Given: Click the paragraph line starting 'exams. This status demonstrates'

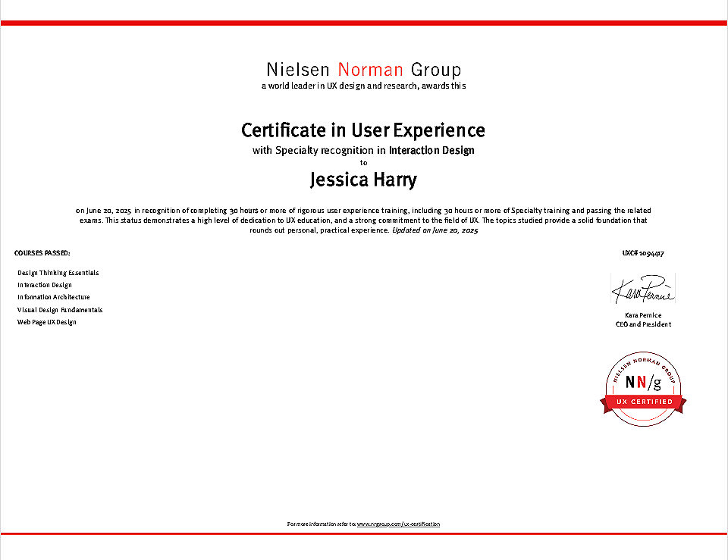Looking at the screenshot, I should coord(363,221).
